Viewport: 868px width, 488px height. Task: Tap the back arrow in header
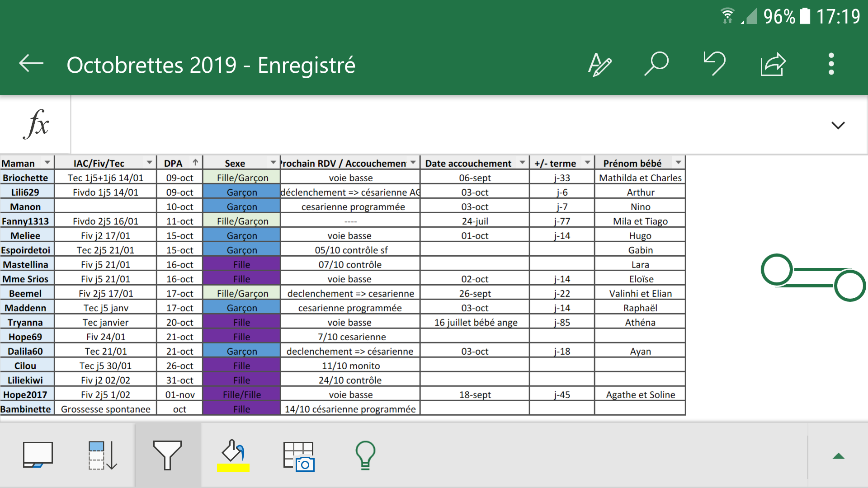click(31, 64)
